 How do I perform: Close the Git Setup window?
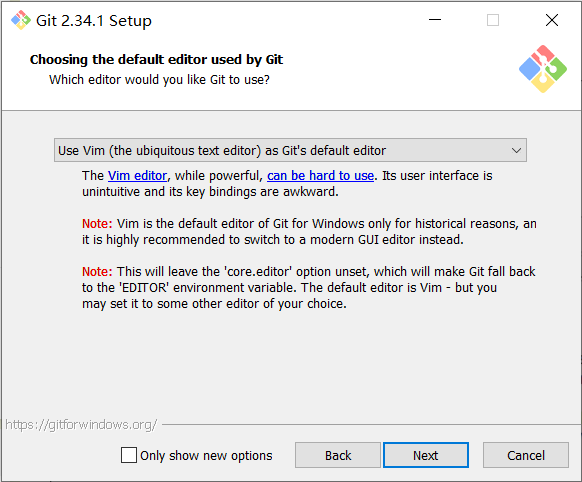tap(552, 20)
